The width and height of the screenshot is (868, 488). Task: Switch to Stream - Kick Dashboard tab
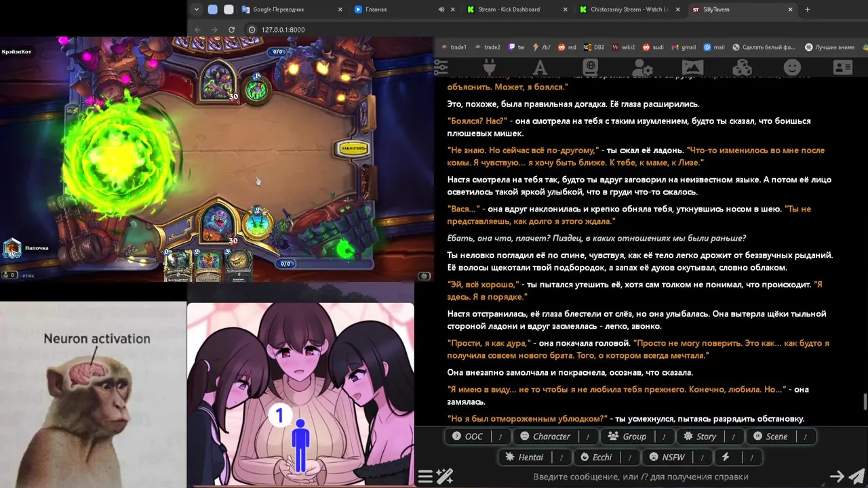pos(518,9)
